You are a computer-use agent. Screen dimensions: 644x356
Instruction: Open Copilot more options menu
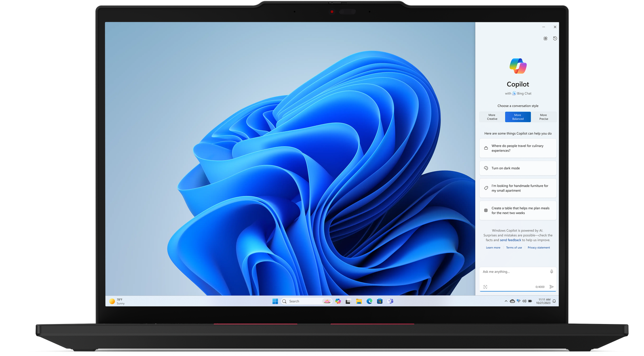pos(544,27)
